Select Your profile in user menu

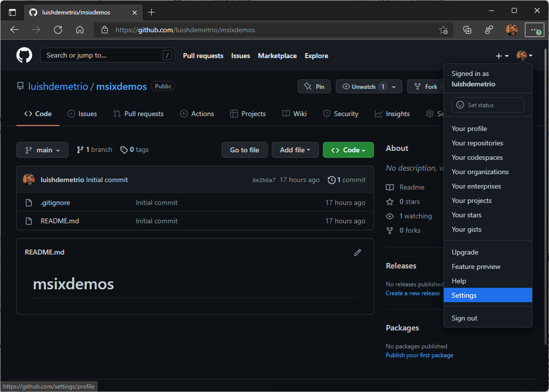coord(488,129)
